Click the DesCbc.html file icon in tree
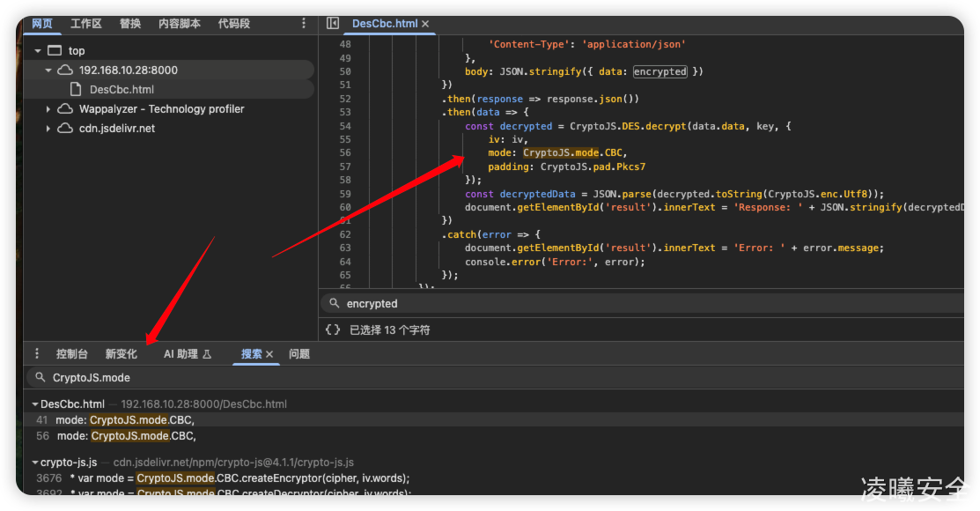The height and width of the screenshot is (511, 980). 77,89
